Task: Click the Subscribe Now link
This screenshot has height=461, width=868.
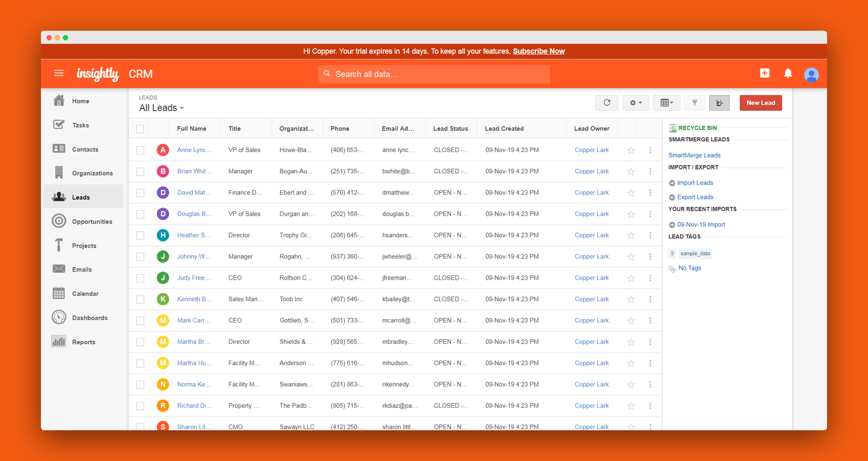Action: coord(539,51)
